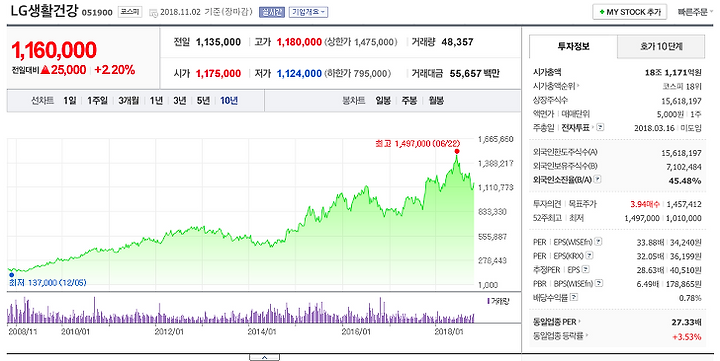This screenshot has width=720, height=361.
Task: Click the +2.20% change value
Action: (x=115, y=70)
